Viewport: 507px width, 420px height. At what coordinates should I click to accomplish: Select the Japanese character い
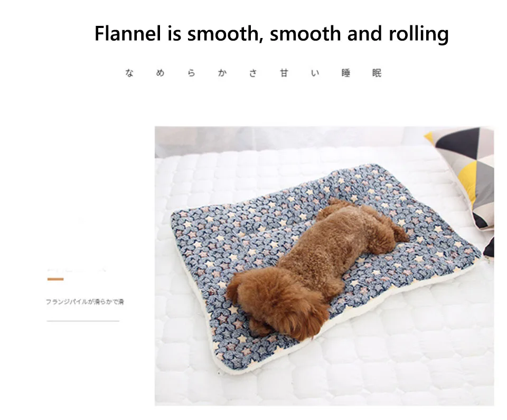coord(315,73)
